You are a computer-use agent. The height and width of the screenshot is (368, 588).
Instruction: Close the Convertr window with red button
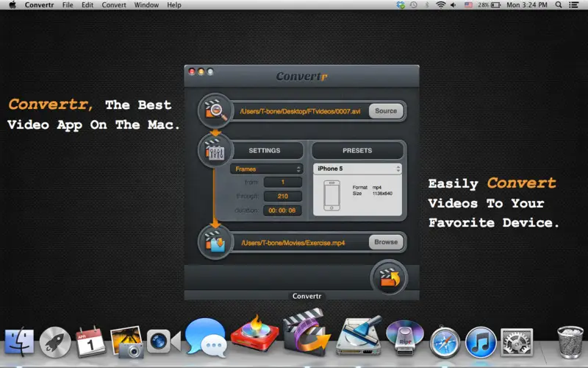point(192,71)
